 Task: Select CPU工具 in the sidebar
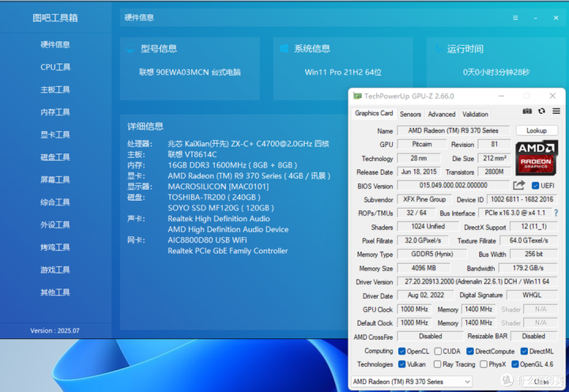[x=55, y=67]
